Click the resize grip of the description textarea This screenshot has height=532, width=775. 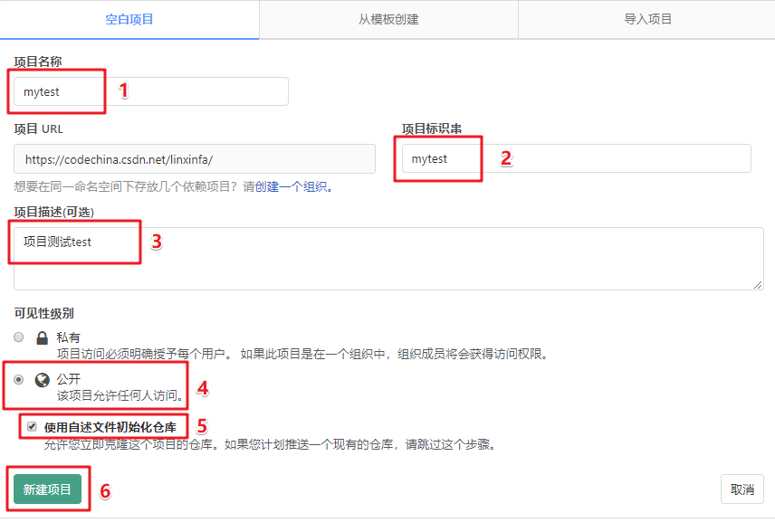click(757, 284)
